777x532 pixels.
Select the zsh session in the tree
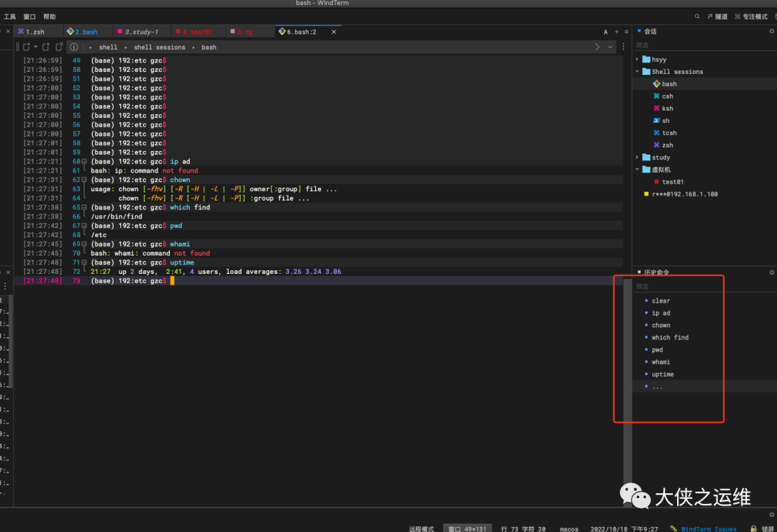pyautogui.click(x=704, y=145)
